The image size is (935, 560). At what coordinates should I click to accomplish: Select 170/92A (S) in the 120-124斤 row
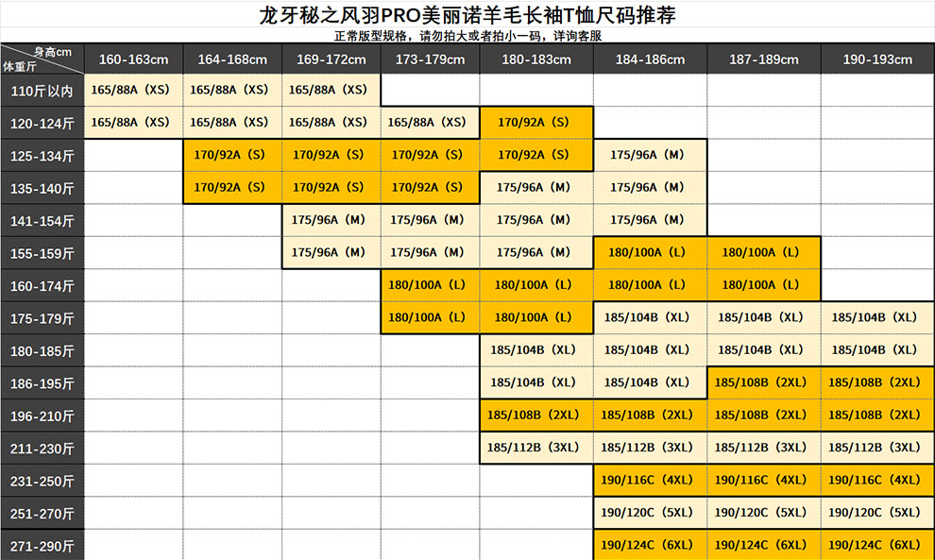pyautogui.click(x=536, y=122)
